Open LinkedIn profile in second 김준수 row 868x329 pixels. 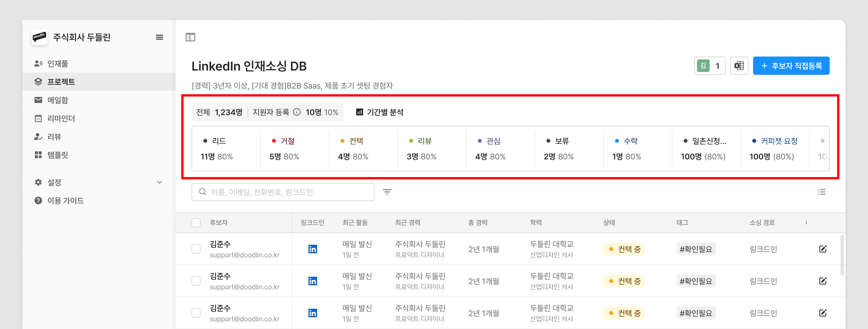coord(313,281)
